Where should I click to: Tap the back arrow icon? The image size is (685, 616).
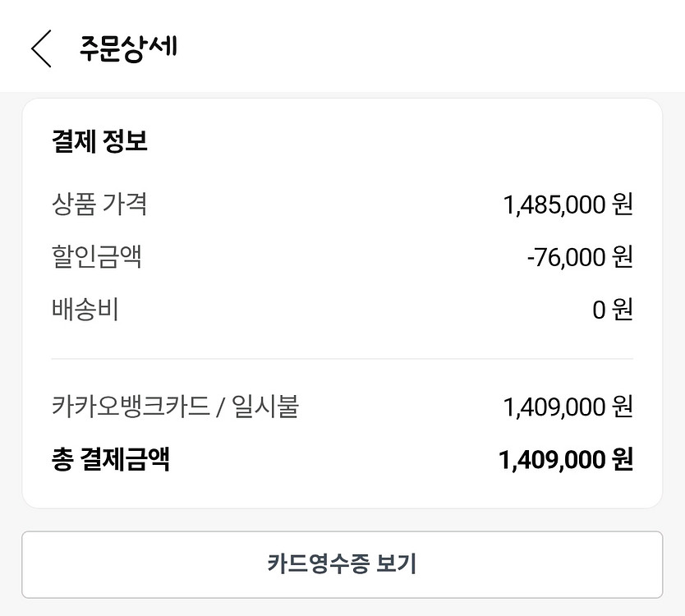[x=41, y=48]
